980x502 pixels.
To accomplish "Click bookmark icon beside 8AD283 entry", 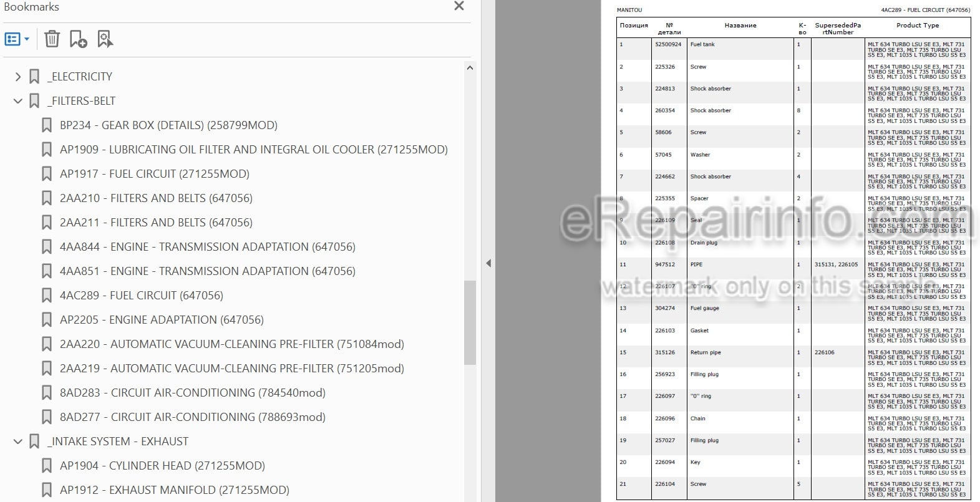I will click(x=47, y=393).
